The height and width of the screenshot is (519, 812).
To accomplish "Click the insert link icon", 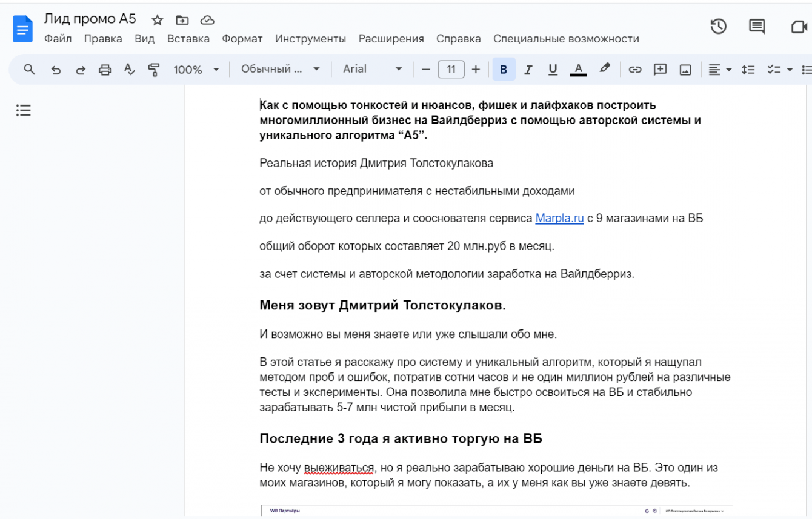I will click(634, 70).
